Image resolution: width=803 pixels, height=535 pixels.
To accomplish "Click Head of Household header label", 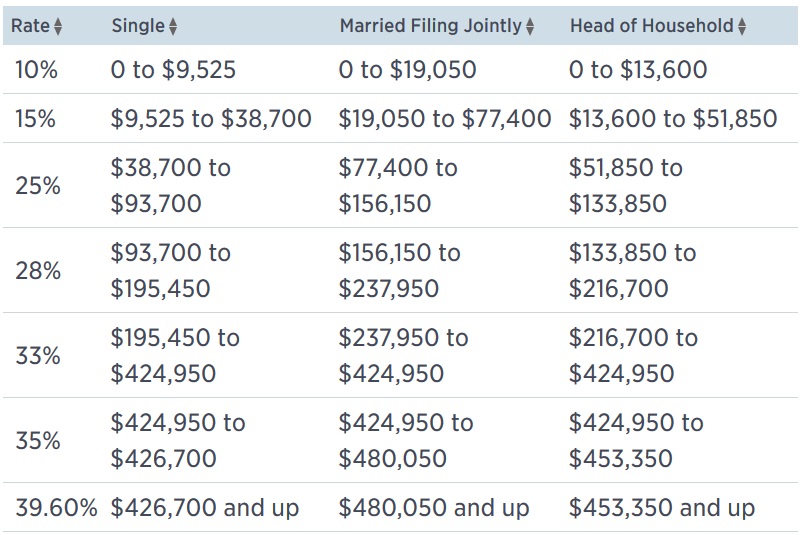I will point(652,26).
